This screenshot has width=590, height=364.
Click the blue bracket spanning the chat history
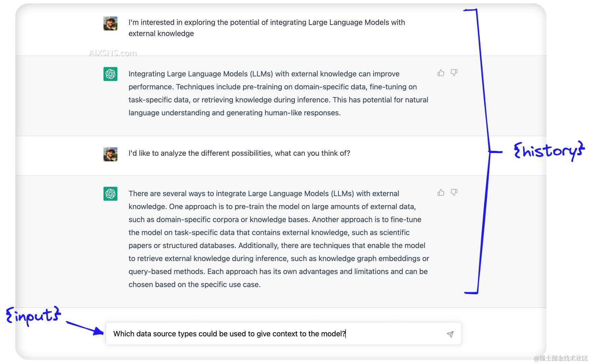484,152
